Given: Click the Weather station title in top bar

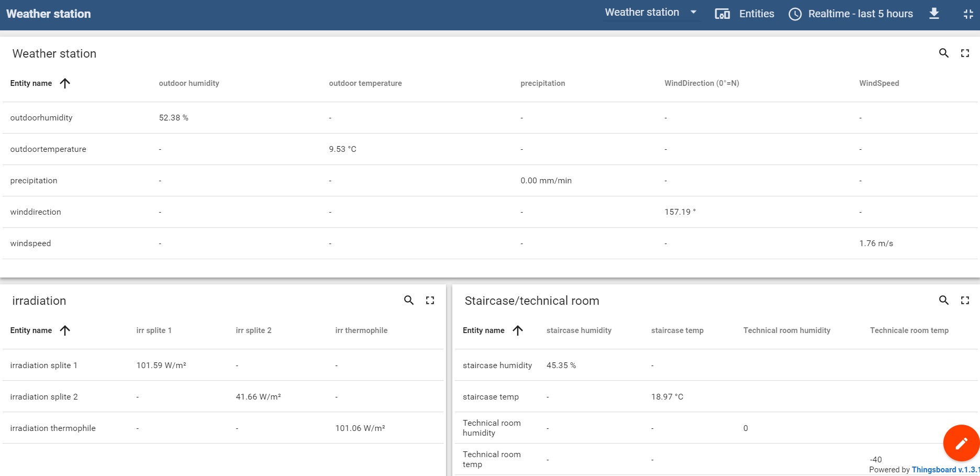Looking at the screenshot, I should [x=48, y=14].
